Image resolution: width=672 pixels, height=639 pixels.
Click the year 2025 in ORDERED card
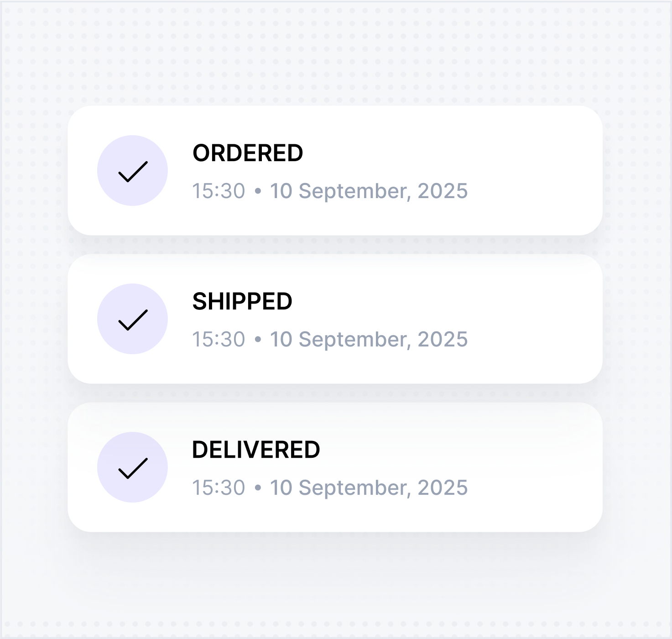[443, 191]
